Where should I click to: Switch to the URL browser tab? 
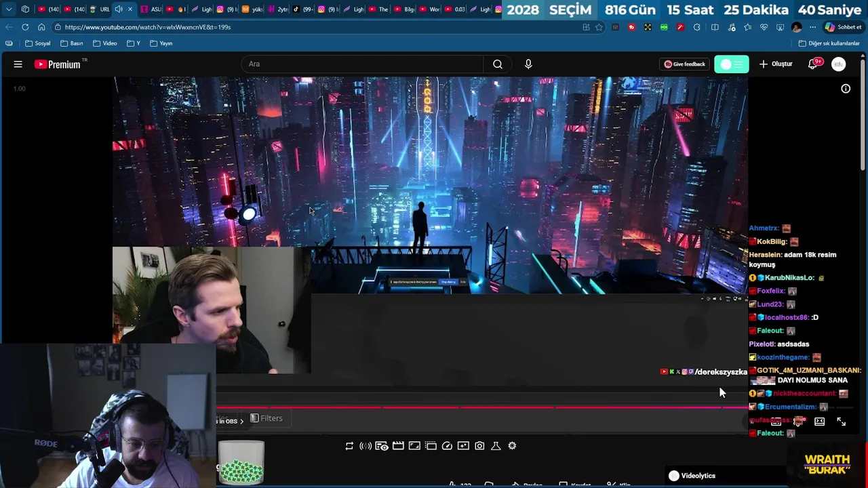coord(100,9)
